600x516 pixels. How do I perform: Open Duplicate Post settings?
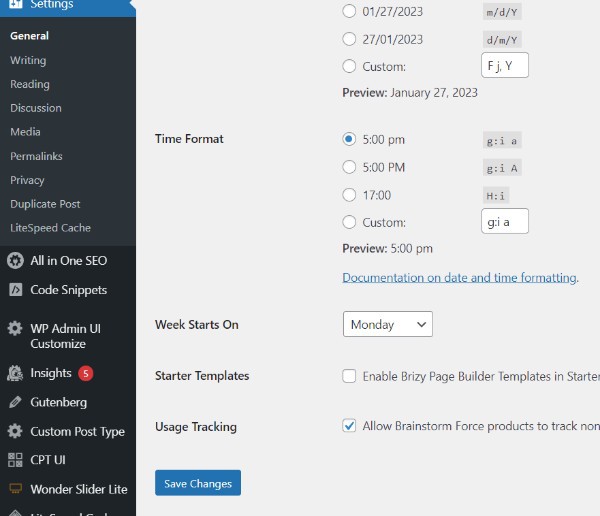[45, 204]
